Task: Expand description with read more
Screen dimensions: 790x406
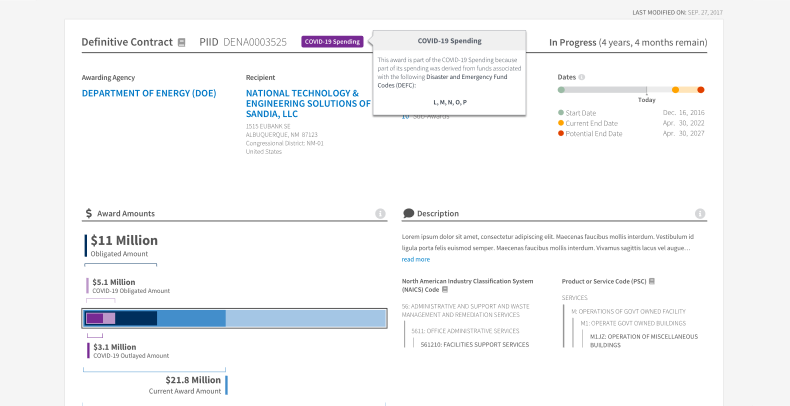Action: (x=416, y=259)
